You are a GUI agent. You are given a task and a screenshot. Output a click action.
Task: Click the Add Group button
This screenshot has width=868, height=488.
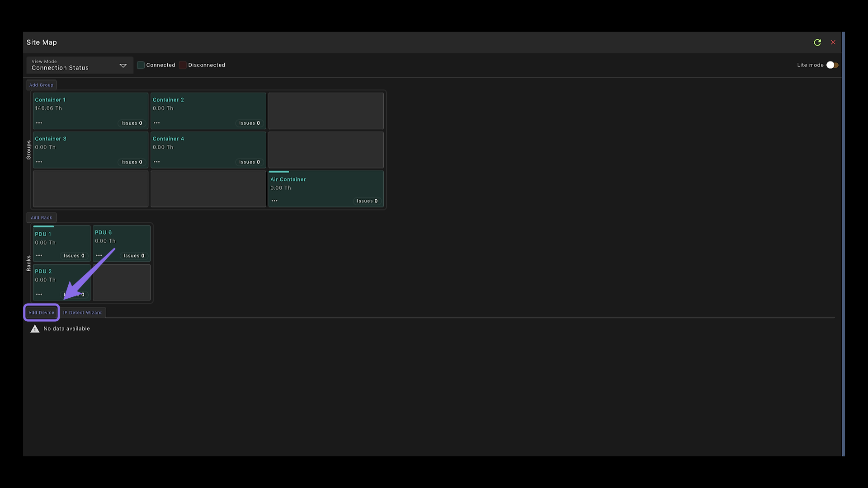tap(41, 85)
